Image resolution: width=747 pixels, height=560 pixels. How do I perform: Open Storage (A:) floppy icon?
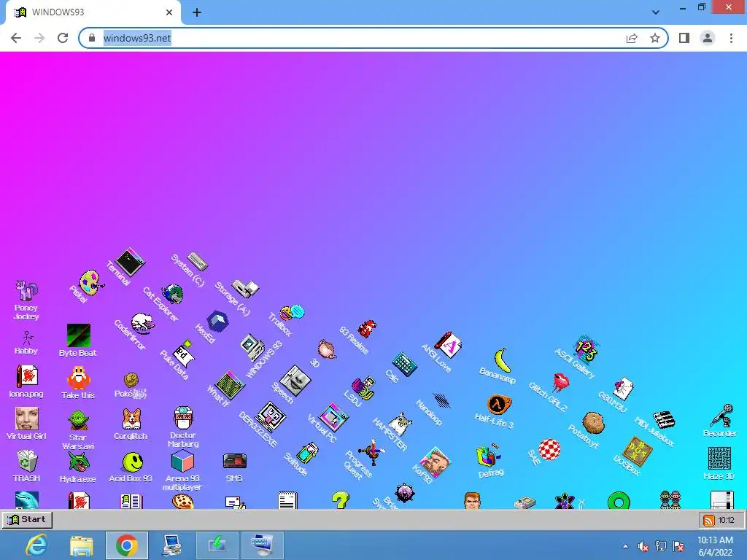245,289
